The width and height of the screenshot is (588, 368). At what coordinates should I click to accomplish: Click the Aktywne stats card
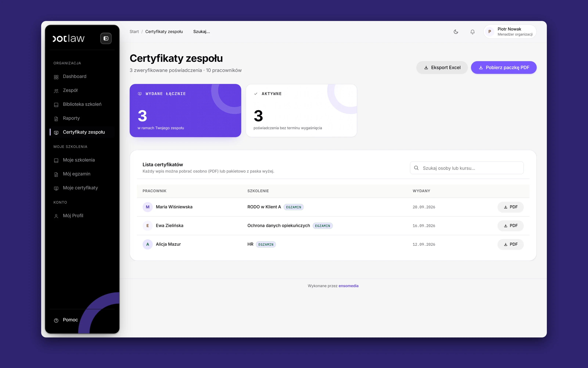pyautogui.click(x=301, y=111)
